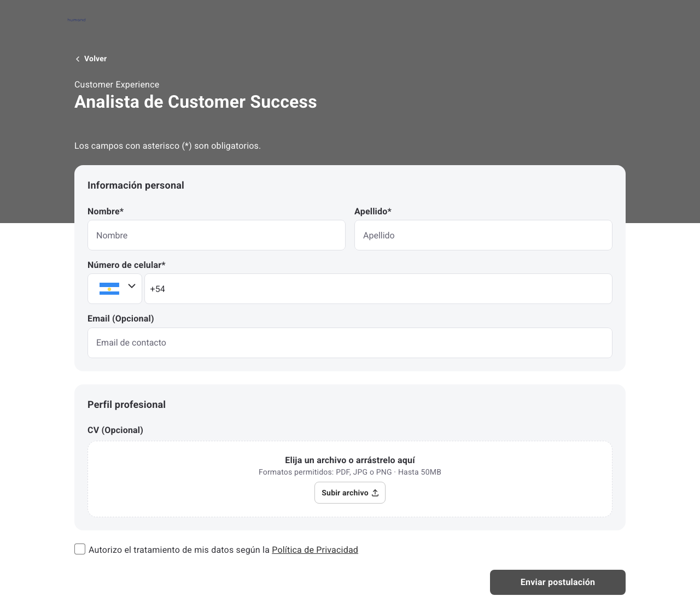Click the Email de contacto field
The image size is (700, 596).
point(350,343)
